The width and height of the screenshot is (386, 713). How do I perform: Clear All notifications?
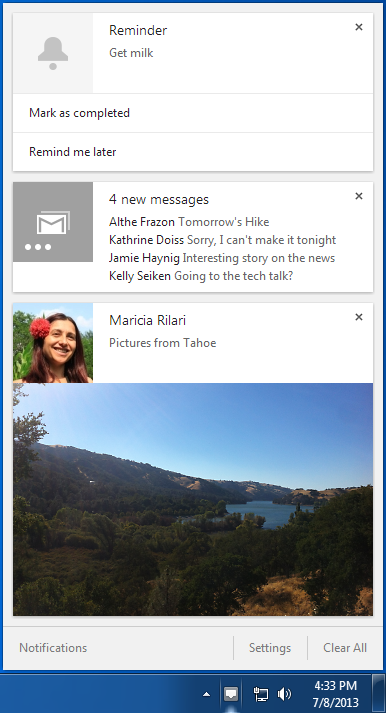pyautogui.click(x=345, y=648)
